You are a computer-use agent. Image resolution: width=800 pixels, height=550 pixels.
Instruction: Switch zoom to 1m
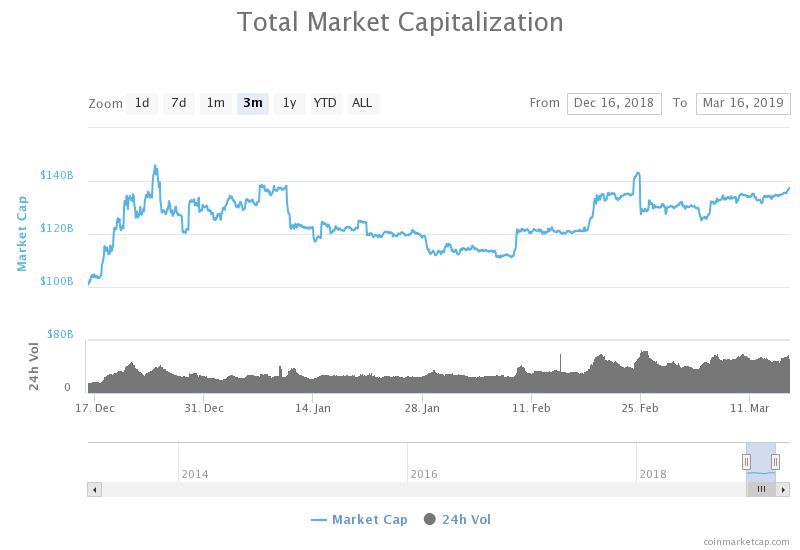pyautogui.click(x=215, y=103)
